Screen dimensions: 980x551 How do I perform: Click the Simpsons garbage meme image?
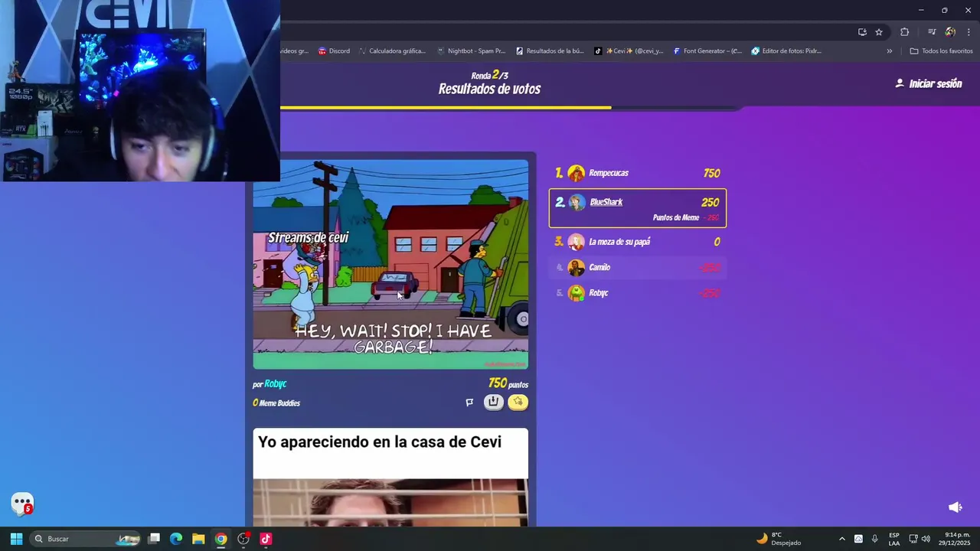point(390,265)
